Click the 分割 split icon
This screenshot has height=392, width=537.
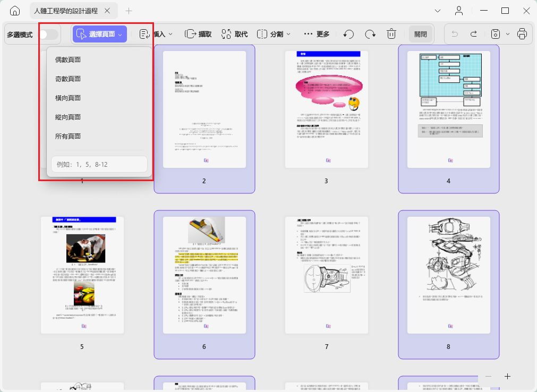tap(262, 34)
